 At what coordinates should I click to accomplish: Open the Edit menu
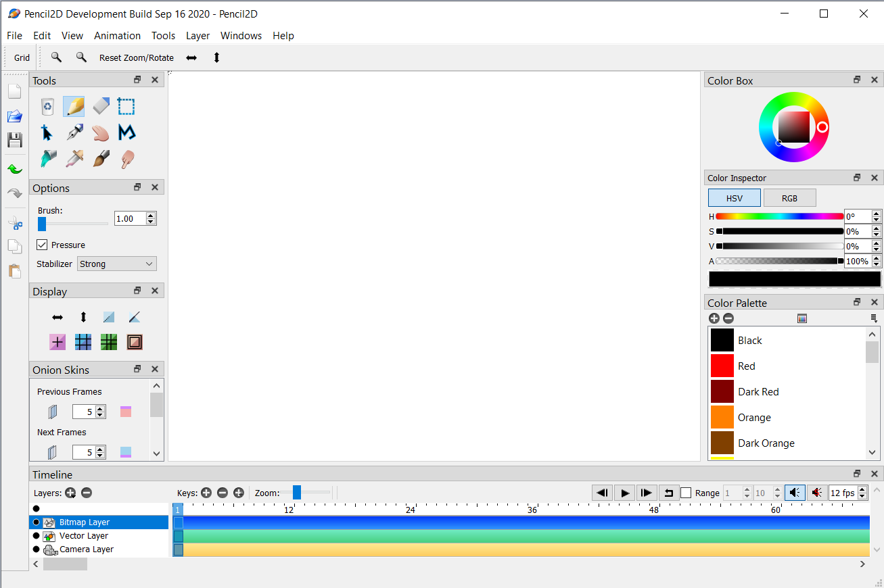pyautogui.click(x=42, y=36)
